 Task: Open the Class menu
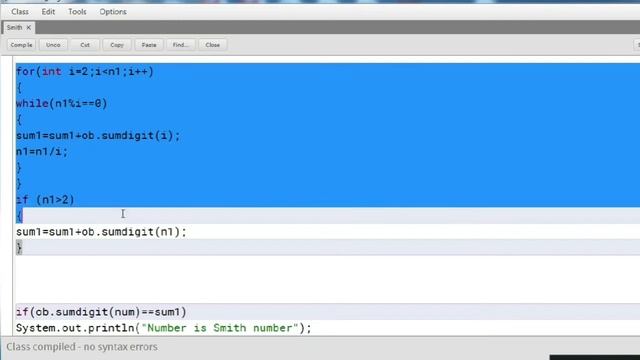tap(20, 12)
